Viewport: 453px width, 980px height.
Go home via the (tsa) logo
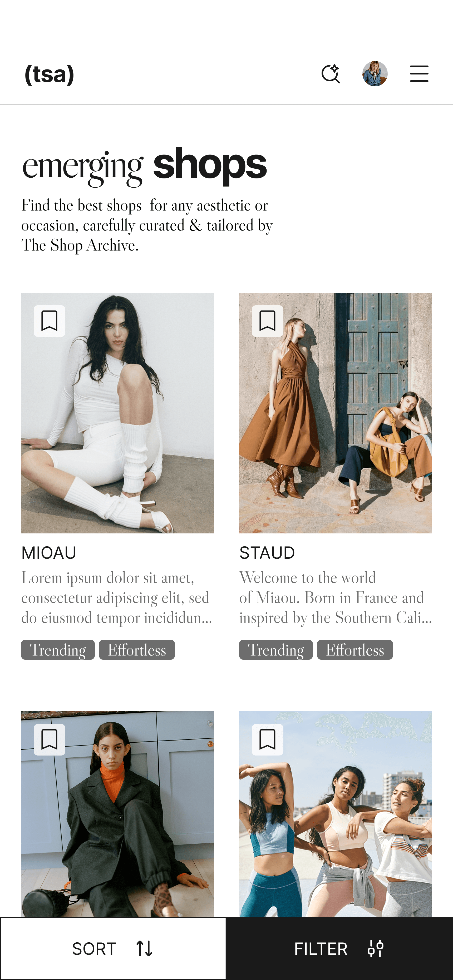(50, 74)
